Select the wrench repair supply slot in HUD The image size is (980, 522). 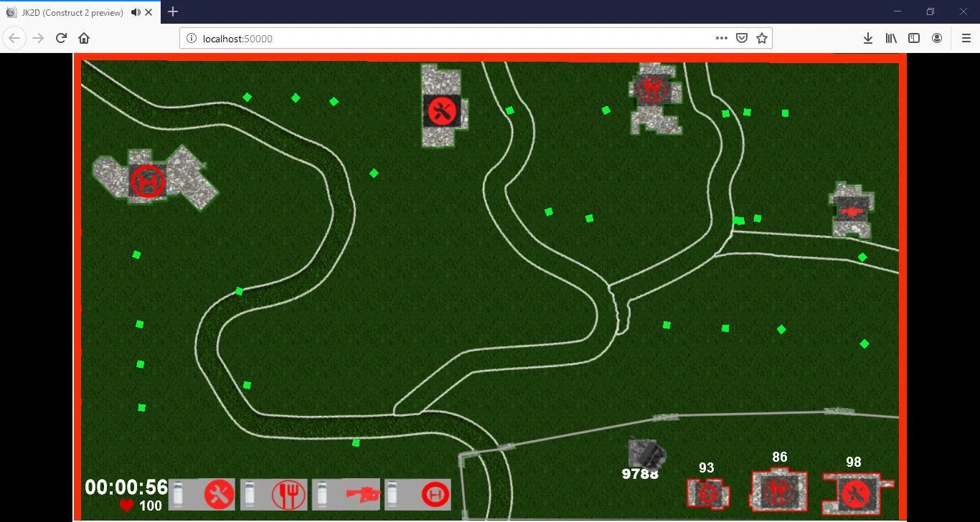202,495
